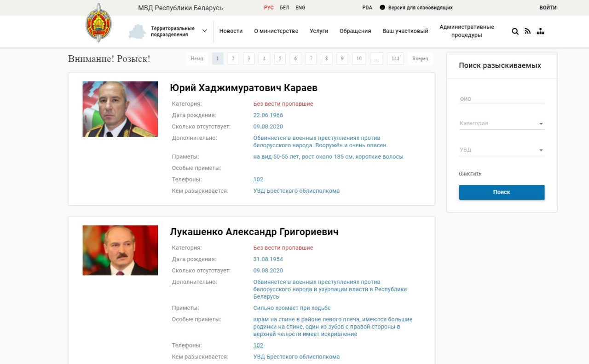Open the УВД dropdown
This screenshot has width=589, height=364.
pyautogui.click(x=502, y=150)
